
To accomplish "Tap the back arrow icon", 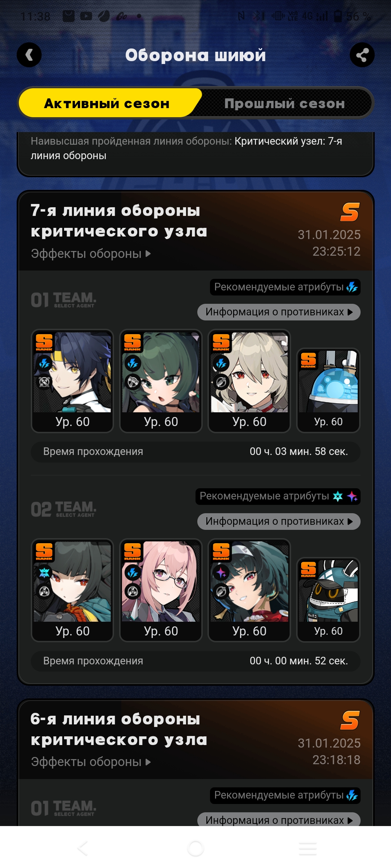I will click(x=29, y=55).
